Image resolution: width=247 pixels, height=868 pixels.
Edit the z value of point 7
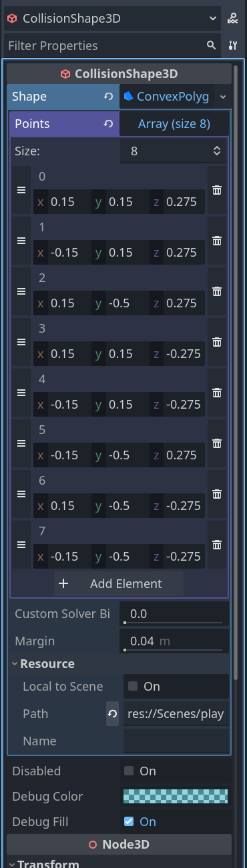point(178,557)
